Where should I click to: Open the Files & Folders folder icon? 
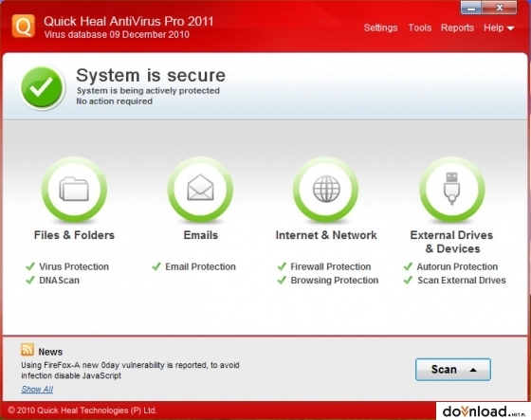tap(74, 190)
